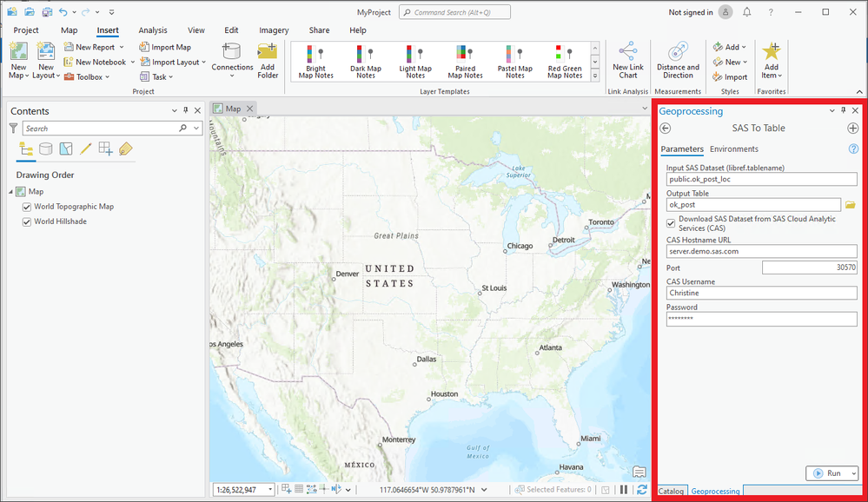Switch to List By Drawing Order
The image size is (868, 502).
click(x=26, y=149)
